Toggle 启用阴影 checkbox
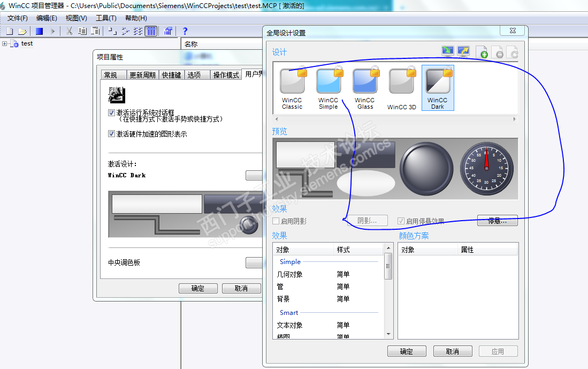Viewport: 588px width, 369px height. click(x=276, y=221)
